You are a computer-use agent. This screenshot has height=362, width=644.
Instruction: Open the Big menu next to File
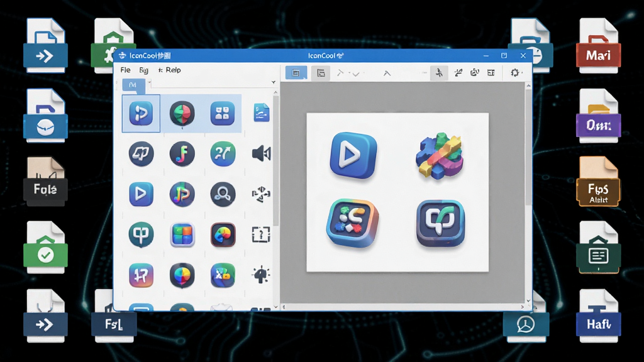pyautogui.click(x=144, y=70)
